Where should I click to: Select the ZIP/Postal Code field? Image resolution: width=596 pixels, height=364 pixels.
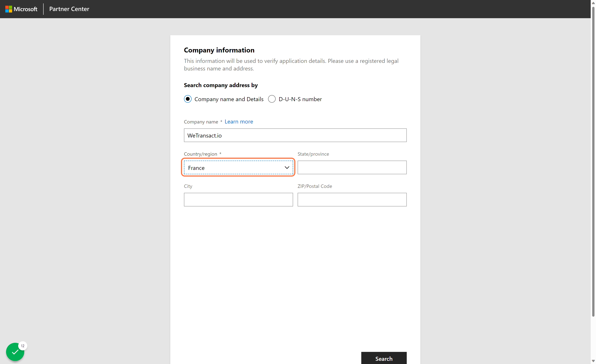coord(352,200)
